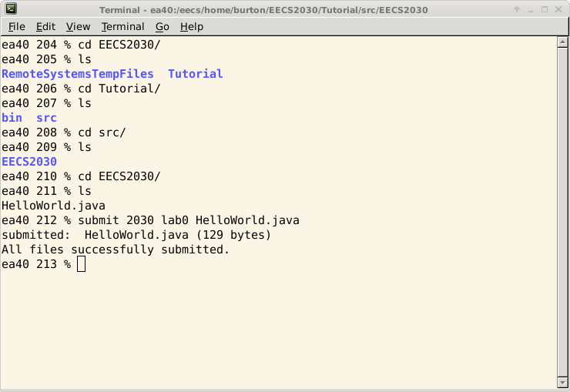Open the View menu
The height and width of the screenshot is (392, 570).
pos(78,26)
